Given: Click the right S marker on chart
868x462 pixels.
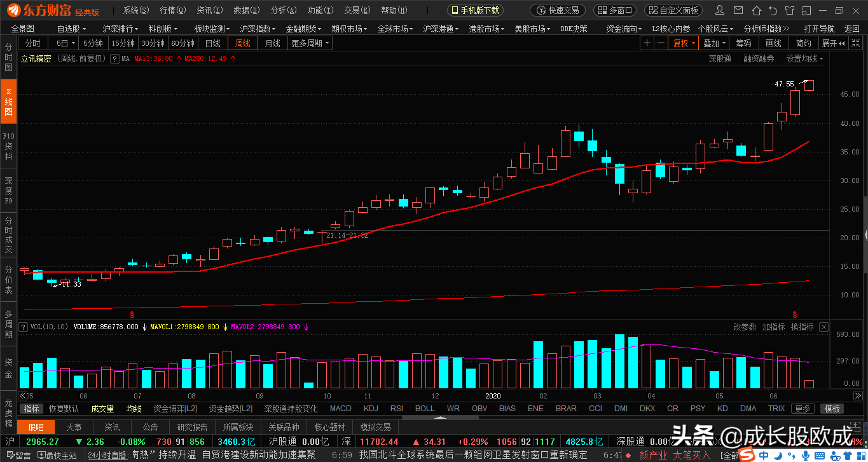Looking at the screenshot, I should tap(794, 315).
